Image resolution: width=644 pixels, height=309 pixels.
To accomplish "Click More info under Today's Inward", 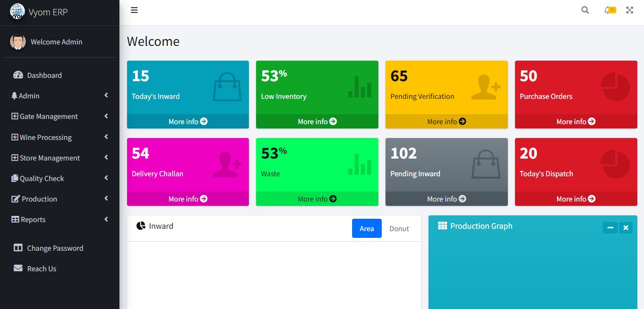I will tap(188, 122).
